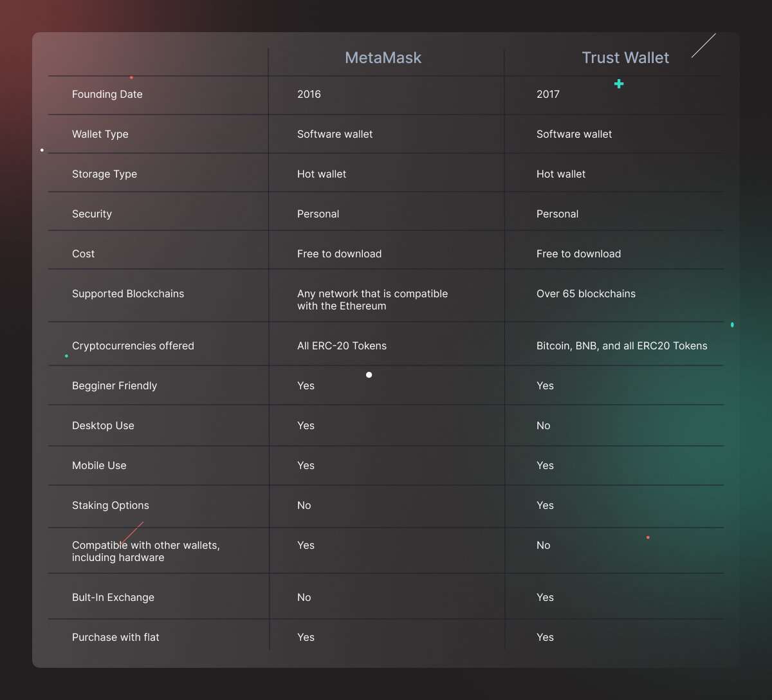Image resolution: width=772 pixels, height=700 pixels.
Task: Select the Wallet Type row label
Action: coord(100,134)
